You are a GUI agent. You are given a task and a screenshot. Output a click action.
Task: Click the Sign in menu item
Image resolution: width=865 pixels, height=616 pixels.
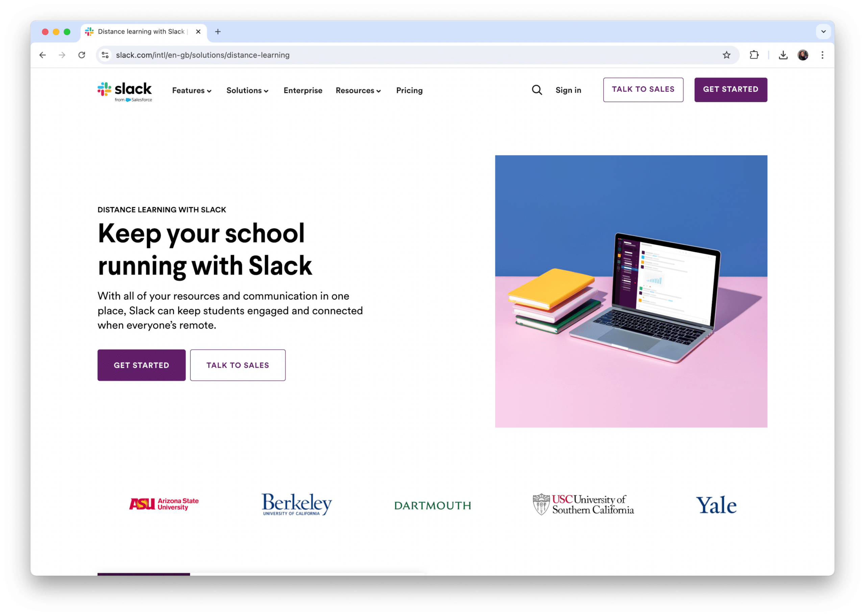pos(568,90)
